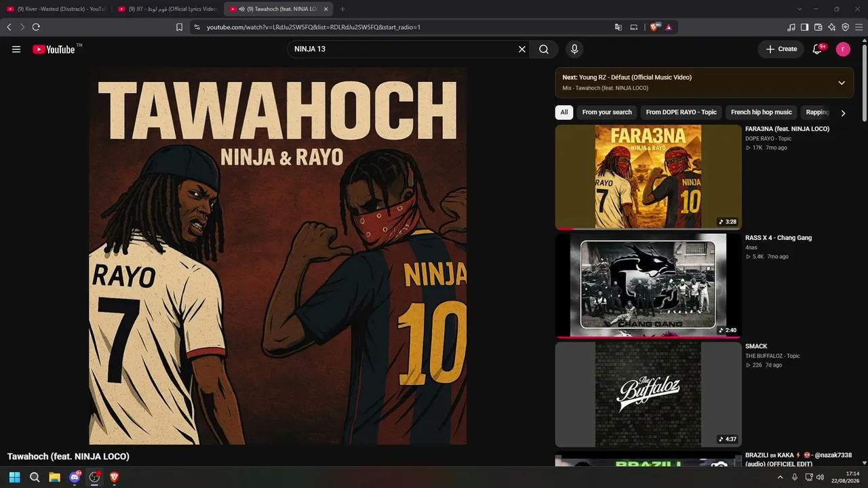Open the browser main menu
The height and width of the screenshot is (488, 868).
pos(859,27)
